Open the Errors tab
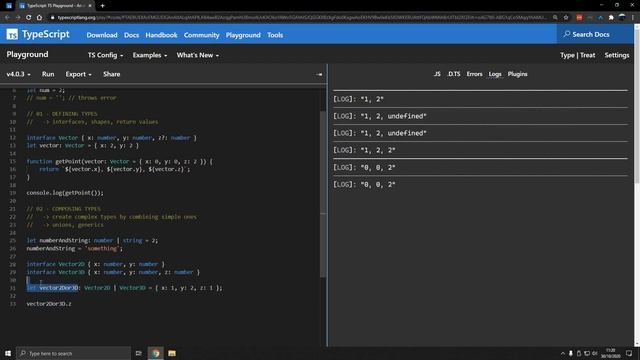 (474, 74)
